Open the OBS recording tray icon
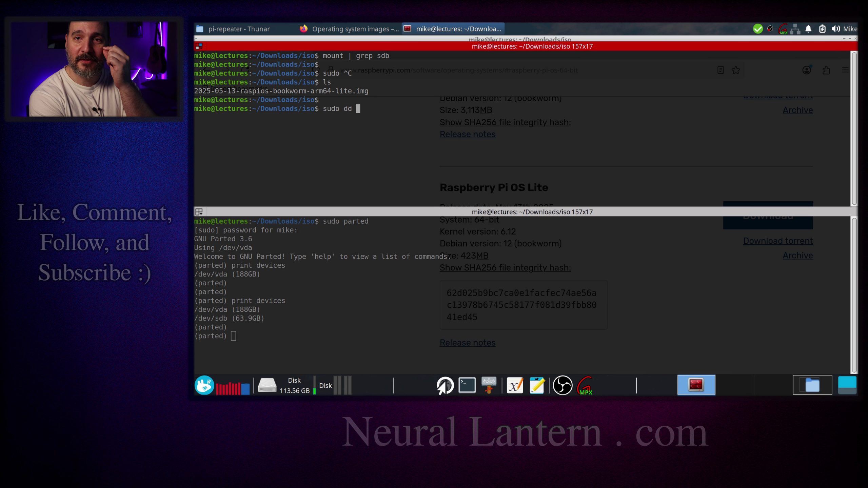868x488 pixels. (770, 29)
